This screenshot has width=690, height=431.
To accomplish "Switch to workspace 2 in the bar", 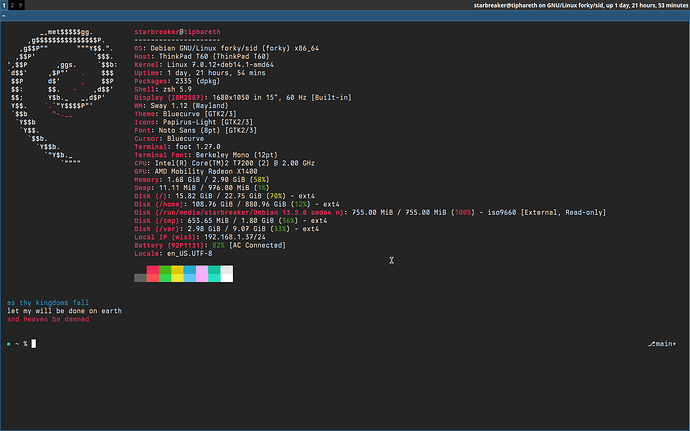I will tap(12, 5).
